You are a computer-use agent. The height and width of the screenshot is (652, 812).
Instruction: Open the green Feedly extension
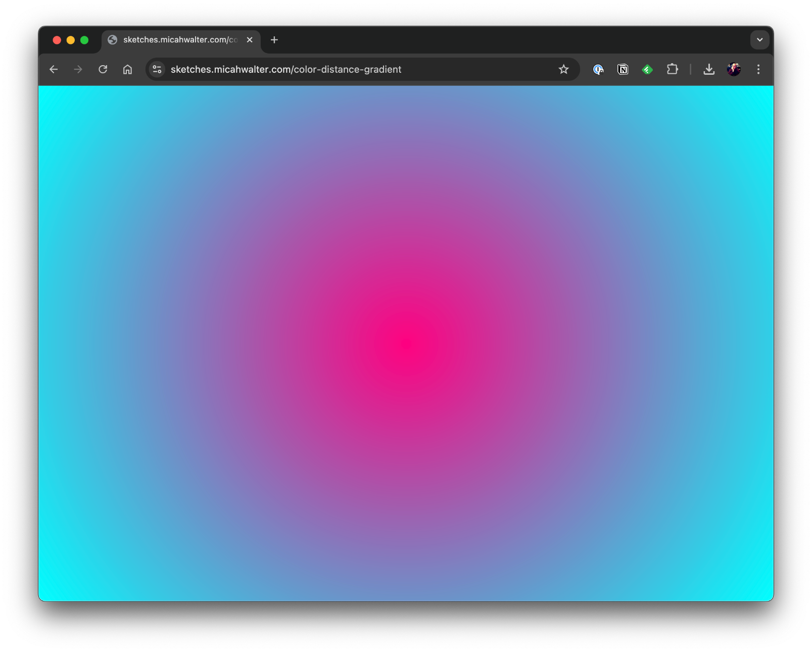tap(647, 69)
